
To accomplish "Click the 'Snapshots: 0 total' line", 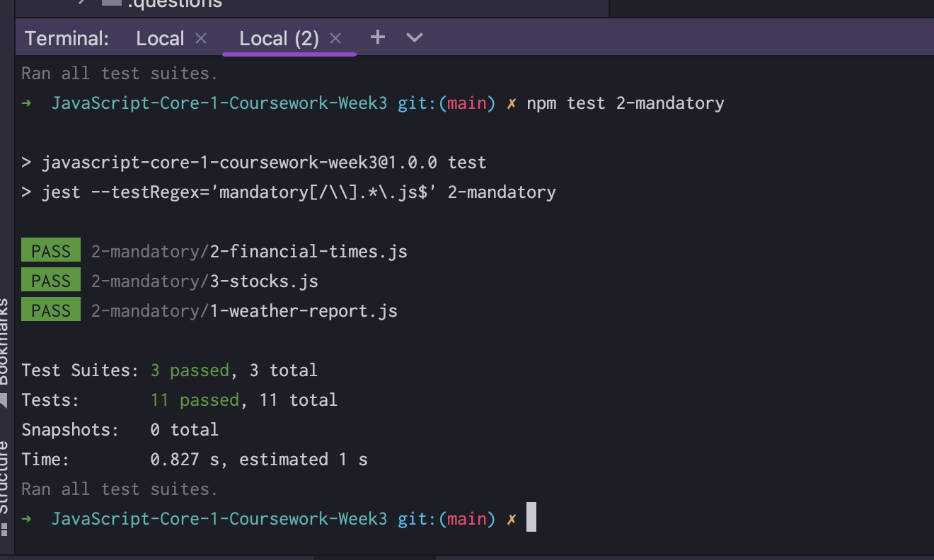I will coord(120,430).
